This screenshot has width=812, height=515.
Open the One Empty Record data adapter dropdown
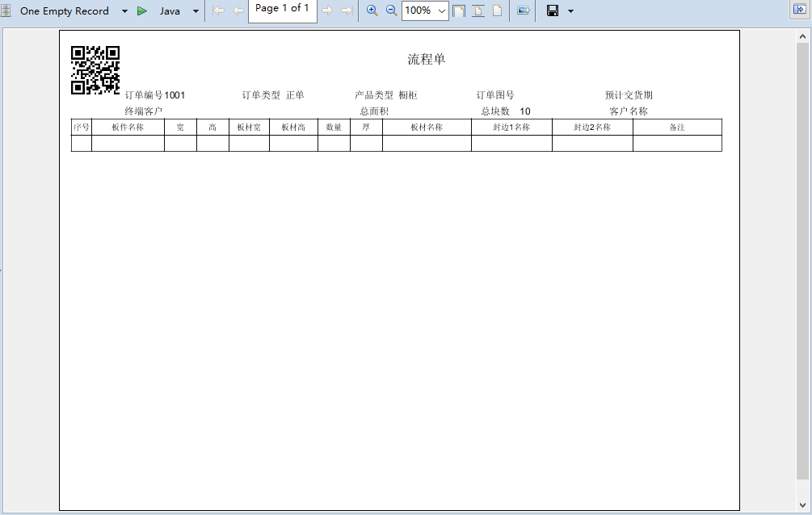[124, 10]
